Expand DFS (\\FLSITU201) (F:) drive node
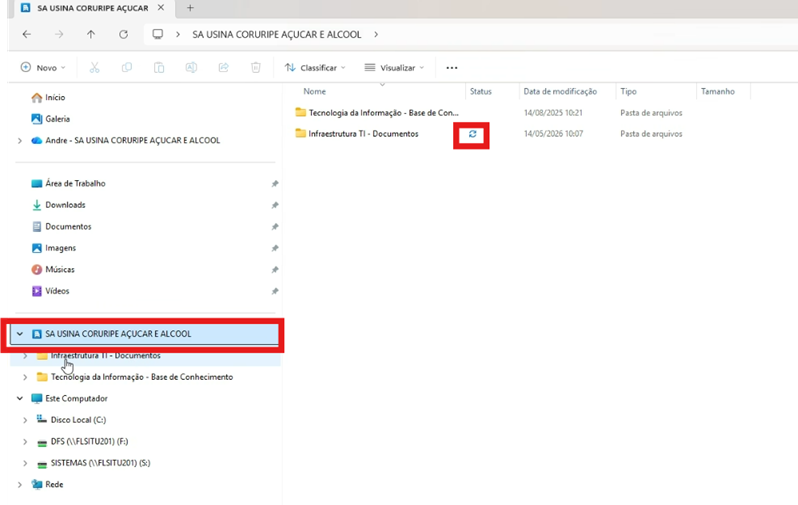798x505 pixels. click(x=25, y=442)
